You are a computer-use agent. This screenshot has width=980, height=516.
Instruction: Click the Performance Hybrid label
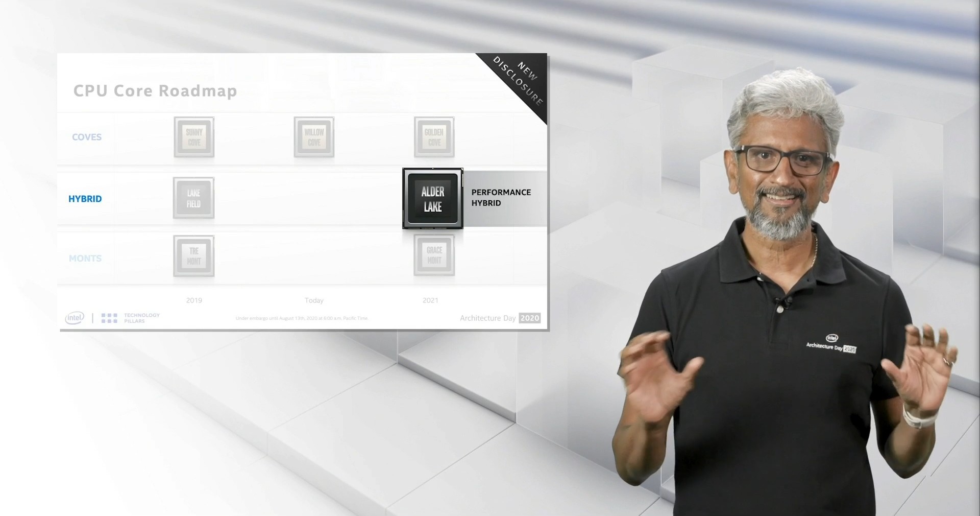click(x=501, y=198)
